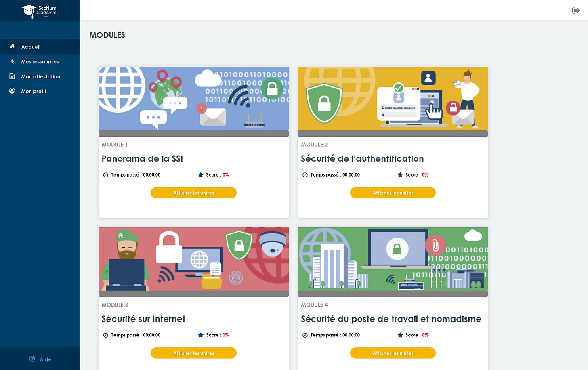Click the clock icon in Module 1
Screen dimensions: 588x370
point(106,175)
